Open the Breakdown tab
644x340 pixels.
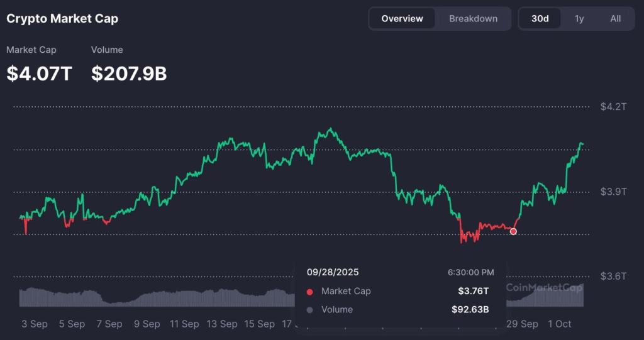pos(473,19)
